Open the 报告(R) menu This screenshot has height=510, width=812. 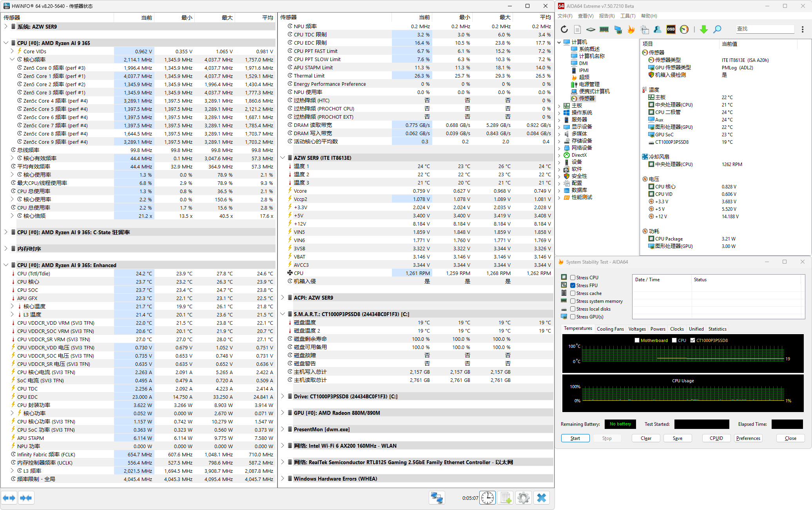pos(606,16)
